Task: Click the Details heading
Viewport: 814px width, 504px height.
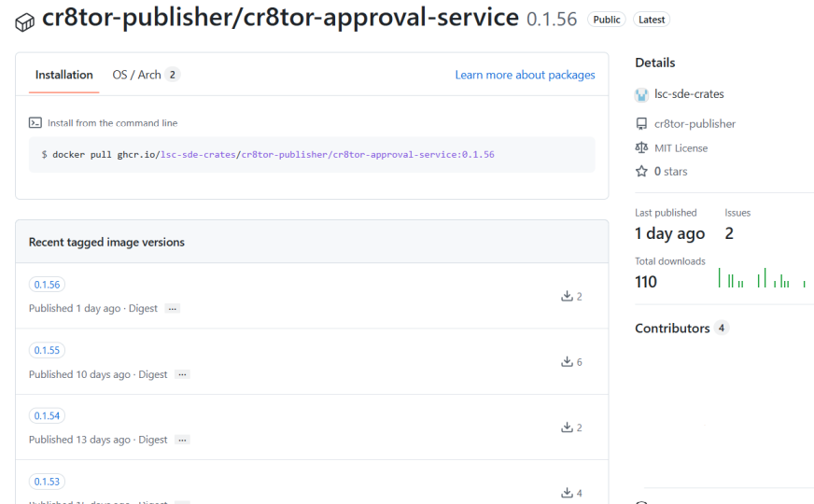Action: [x=655, y=63]
